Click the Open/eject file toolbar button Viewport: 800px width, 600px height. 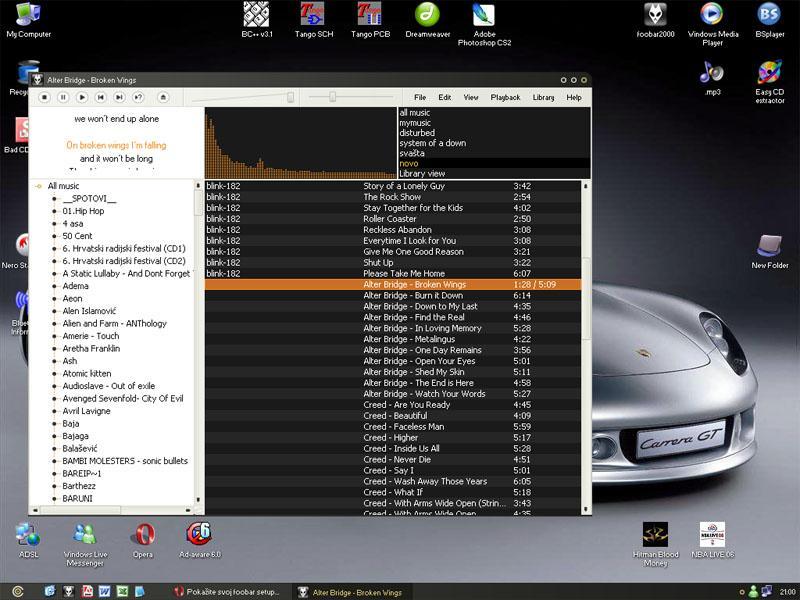tap(164, 97)
